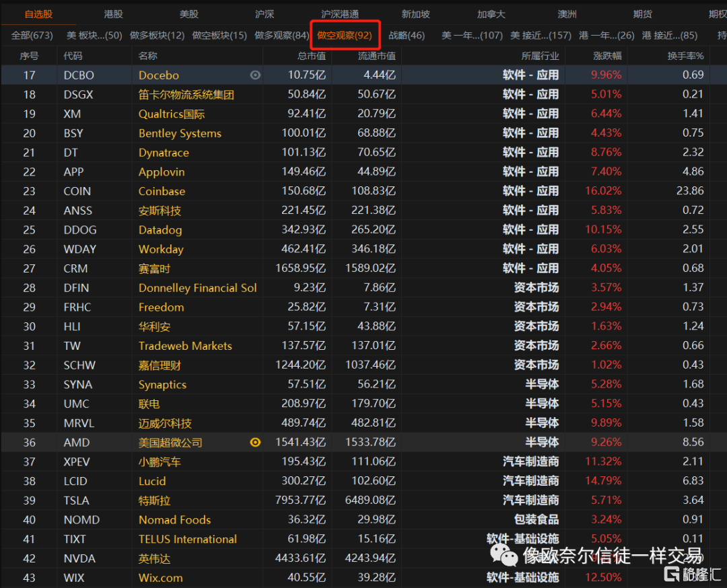Image resolution: width=727 pixels, height=588 pixels.
Task: Sort by the 所属行业 column header
Action: (540, 56)
